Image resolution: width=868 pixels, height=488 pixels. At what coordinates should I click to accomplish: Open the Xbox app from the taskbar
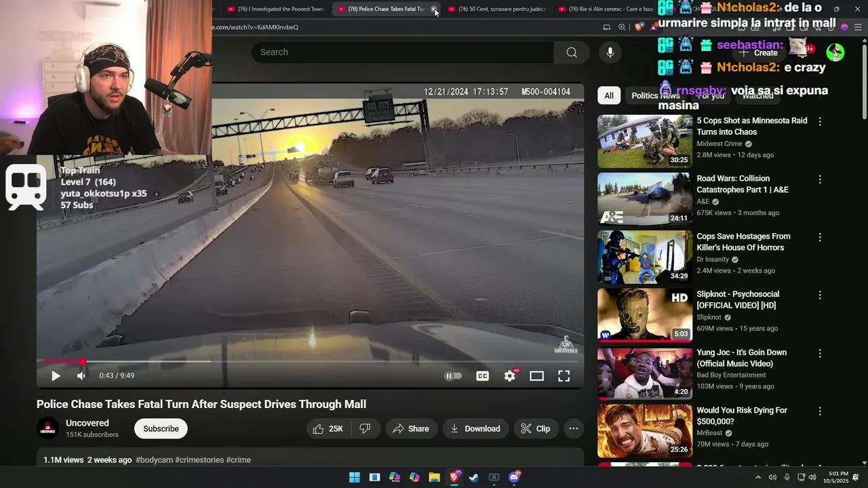[x=494, y=477]
